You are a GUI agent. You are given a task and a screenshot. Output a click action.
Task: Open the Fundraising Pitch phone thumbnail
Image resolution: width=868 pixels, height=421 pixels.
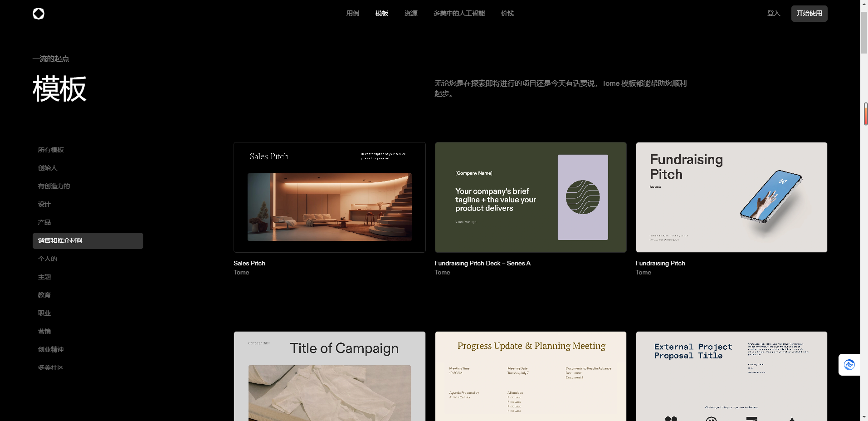(731, 197)
